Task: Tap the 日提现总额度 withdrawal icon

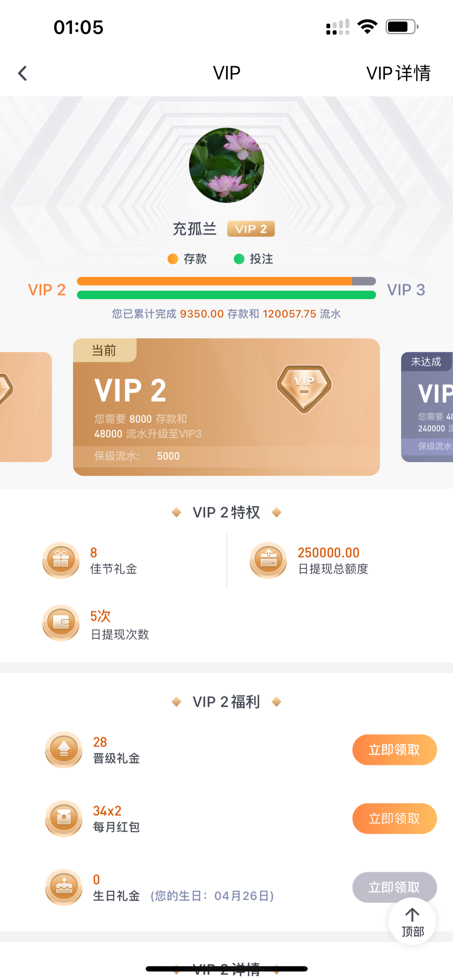Action: (x=268, y=560)
